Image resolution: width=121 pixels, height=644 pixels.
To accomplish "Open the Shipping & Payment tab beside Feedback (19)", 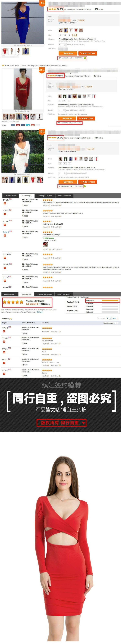I will tap(44, 294).
